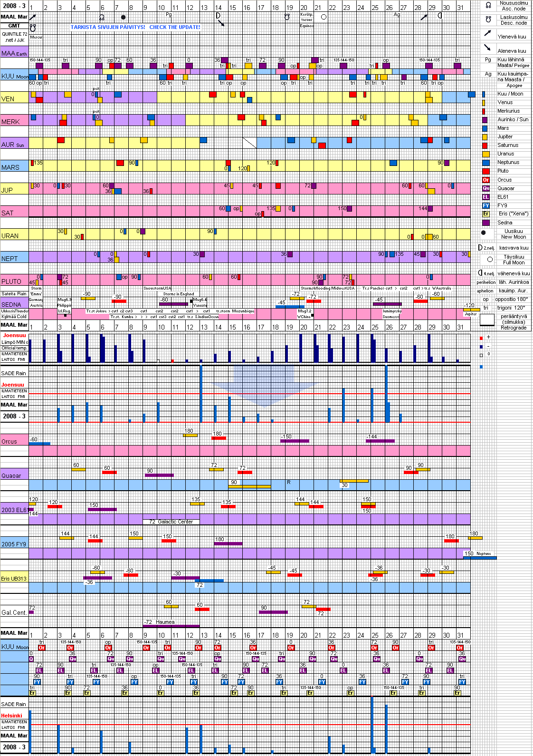Click the red Pluto swatch in the legend

click(x=485, y=171)
